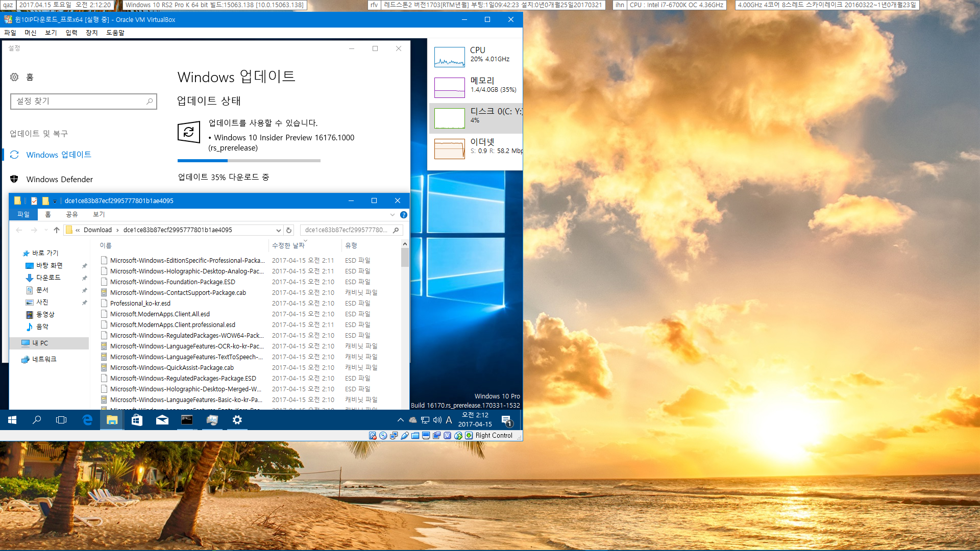980x551 pixels.
Task: Select Microsoft-Windows-QuickAssist-Package.cab file
Action: (172, 367)
